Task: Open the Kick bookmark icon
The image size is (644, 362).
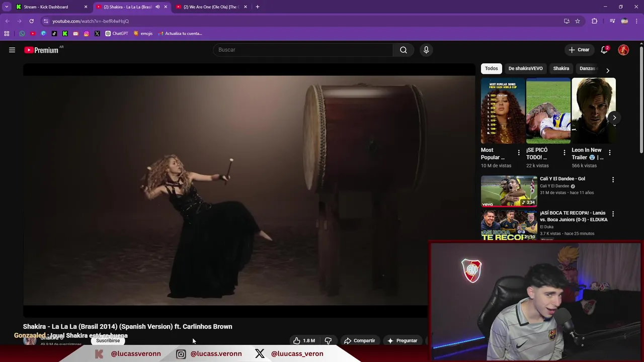Action: (x=65, y=34)
